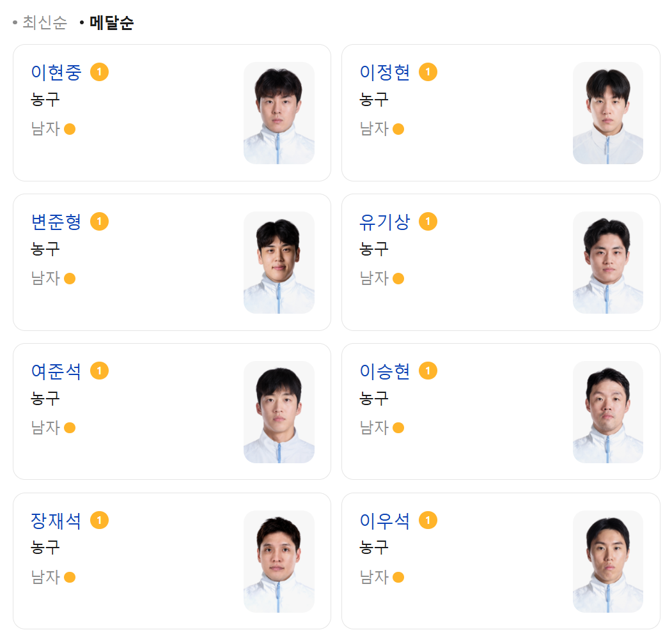Click the gold medal badge beside 유기상

(x=428, y=222)
